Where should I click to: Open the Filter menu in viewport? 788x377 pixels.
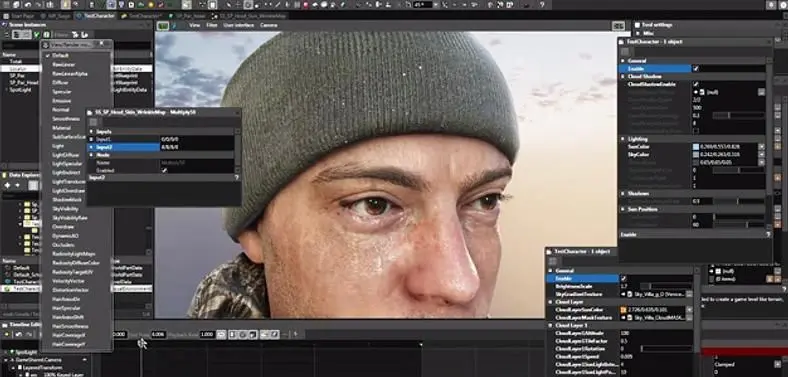pyautogui.click(x=212, y=25)
